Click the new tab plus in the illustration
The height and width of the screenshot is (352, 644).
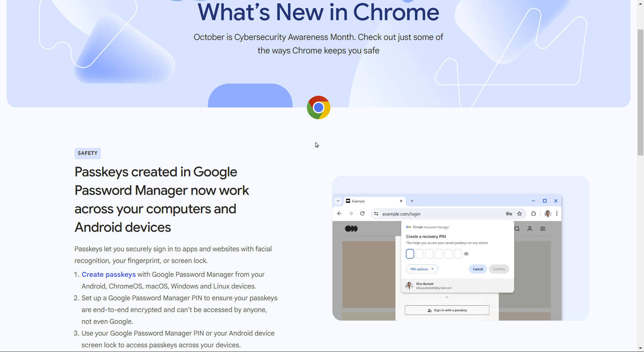[x=412, y=201]
